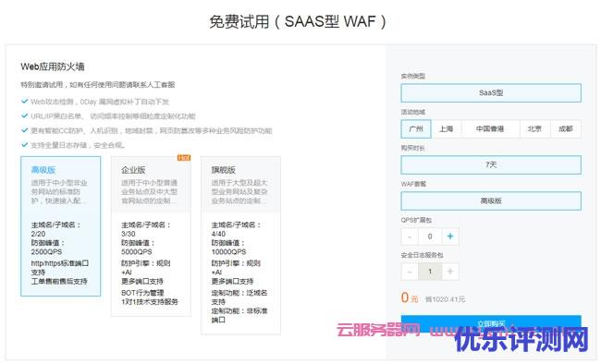Select the 成都 region option

(x=565, y=128)
